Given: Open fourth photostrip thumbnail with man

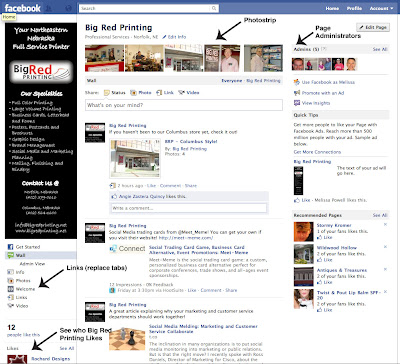Looking at the screenshot, I should (222, 58).
